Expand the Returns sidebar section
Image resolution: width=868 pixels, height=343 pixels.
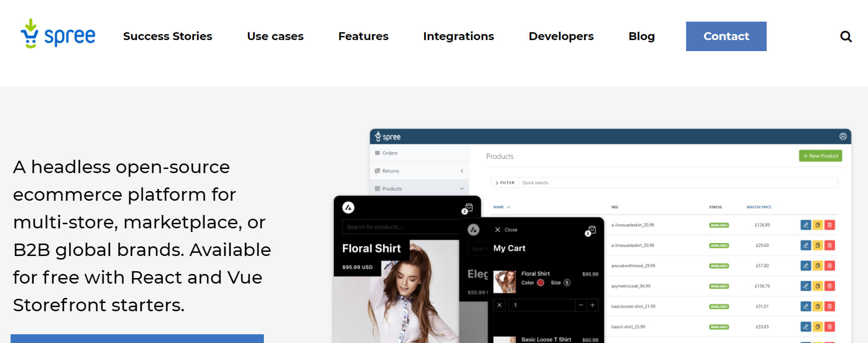[461, 171]
